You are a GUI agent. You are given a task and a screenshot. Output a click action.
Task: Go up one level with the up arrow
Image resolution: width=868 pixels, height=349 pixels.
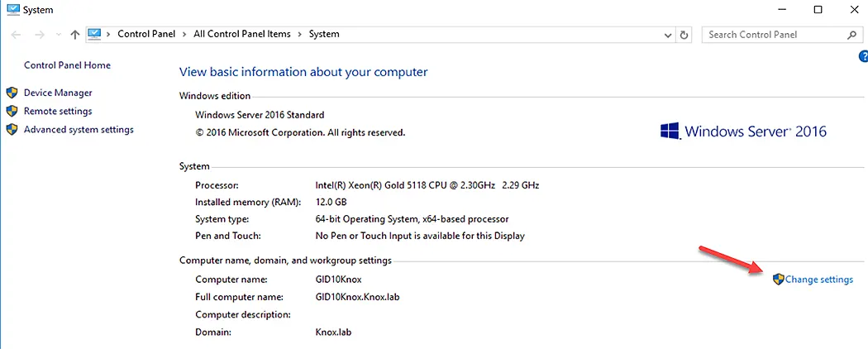tap(75, 35)
